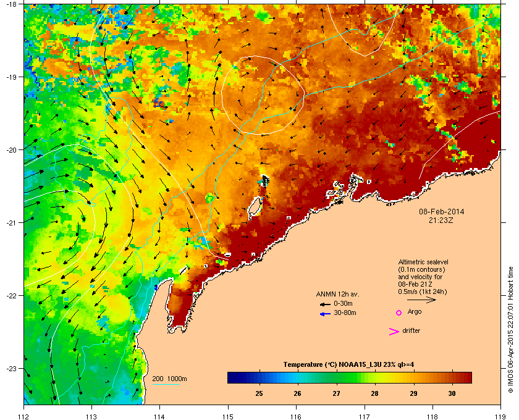Image resolution: width=519 pixels, height=420 pixels.
Task: Click the latitude axis label -19
Action: pyautogui.click(x=11, y=77)
